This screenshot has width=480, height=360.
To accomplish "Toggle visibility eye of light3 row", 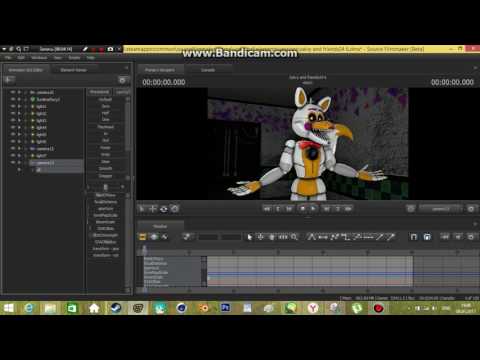I will coord(13,120).
